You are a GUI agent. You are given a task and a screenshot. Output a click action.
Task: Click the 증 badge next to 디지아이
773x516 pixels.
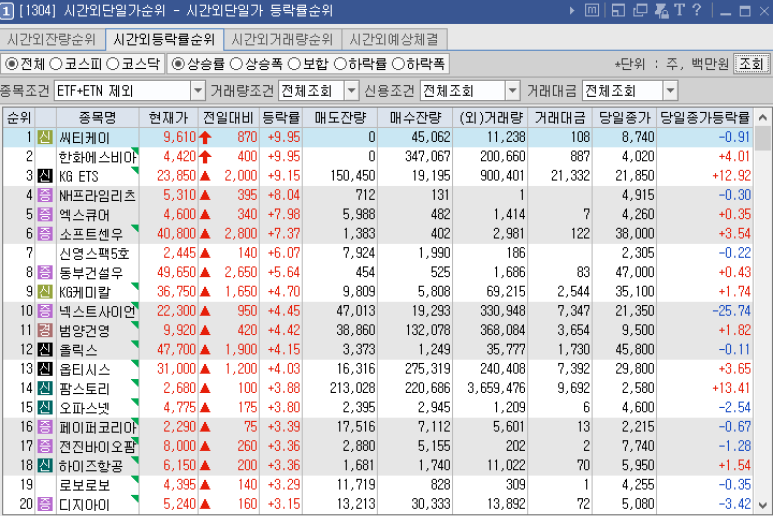pyautogui.click(x=45, y=504)
